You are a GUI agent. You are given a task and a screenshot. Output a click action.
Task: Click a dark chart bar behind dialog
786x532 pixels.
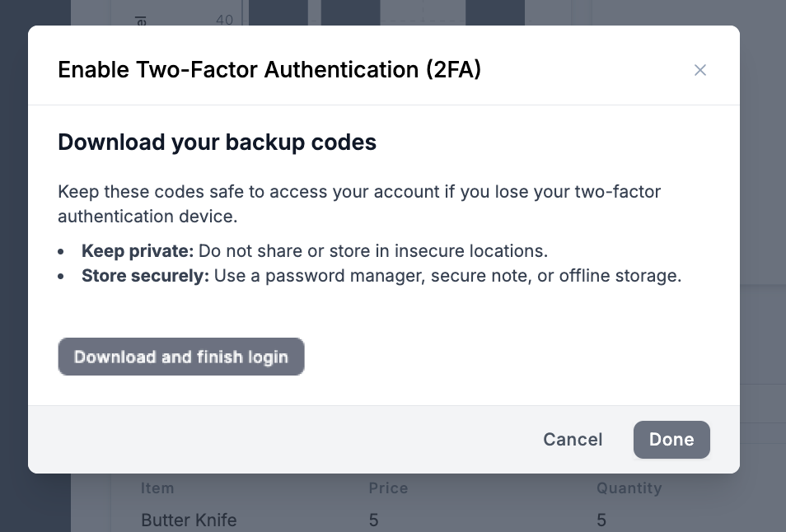point(278,12)
